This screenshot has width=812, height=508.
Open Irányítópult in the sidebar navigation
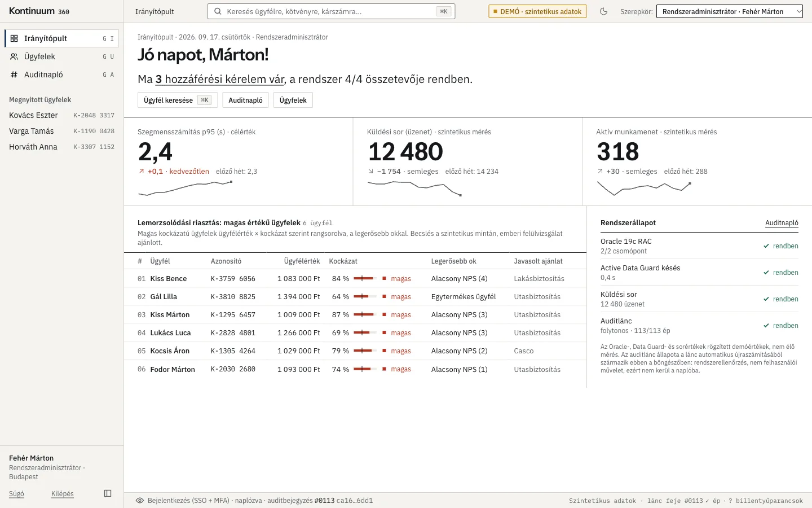[x=62, y=38]
